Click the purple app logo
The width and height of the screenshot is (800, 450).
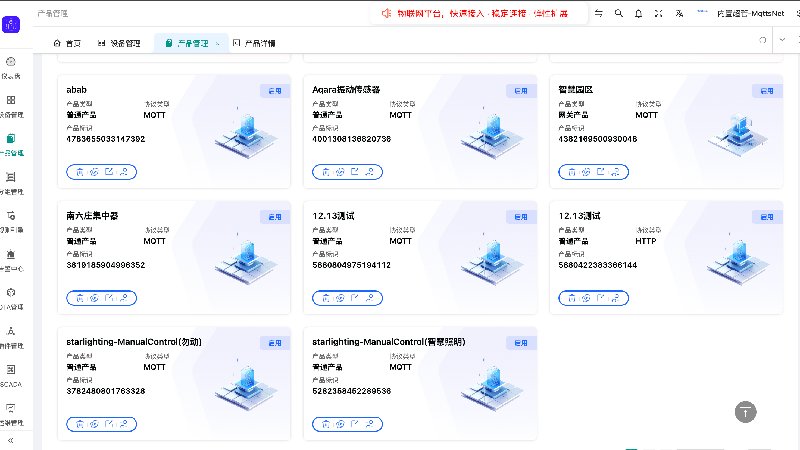[x=11, y=24]
